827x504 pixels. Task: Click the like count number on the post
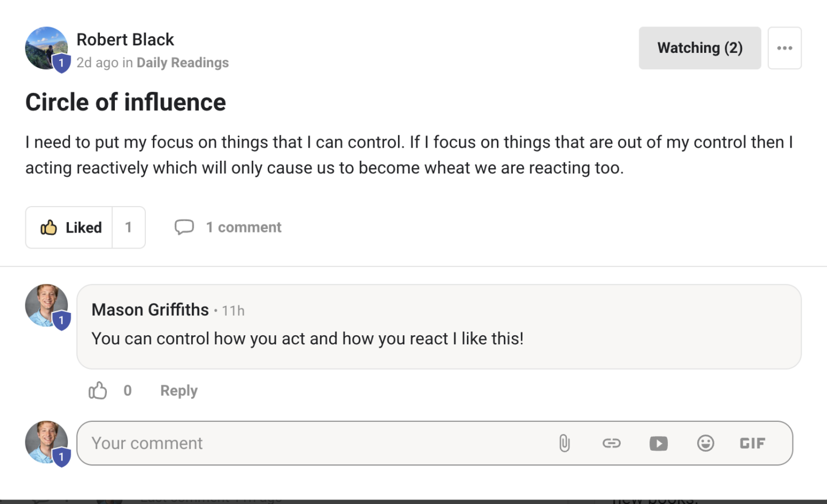[x=129, y=227]
